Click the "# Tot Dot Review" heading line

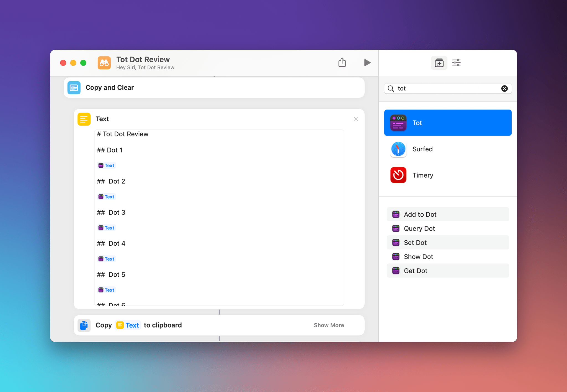[x=123, y=134]
